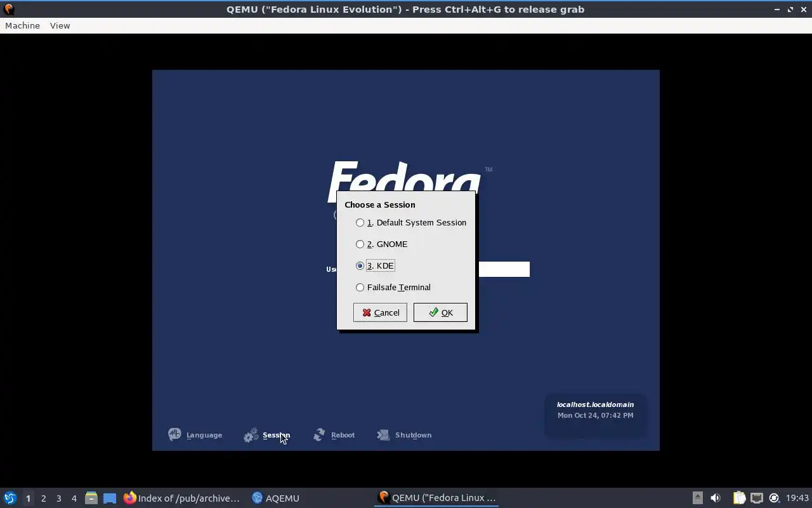Switch to Firefox Index of /pub/archive window
This screenshot has height=508, width=812.
(x=182, y=498)
